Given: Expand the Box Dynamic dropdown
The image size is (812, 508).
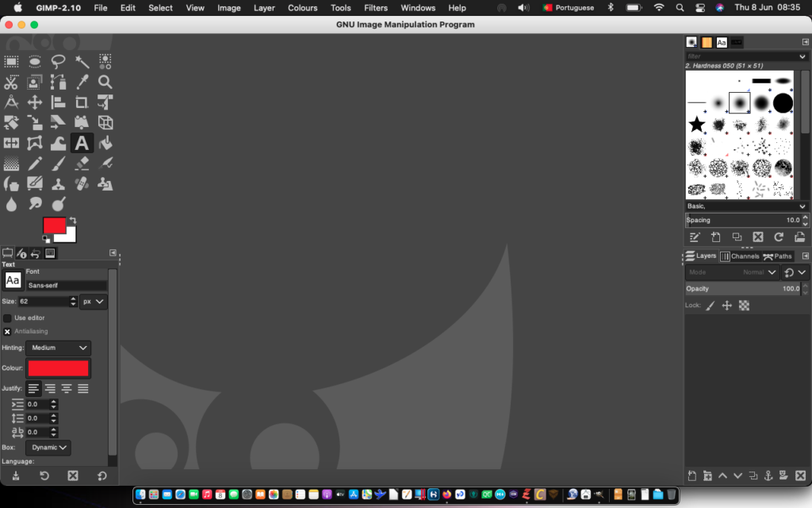Looking at the screenshot, I should pyautogui.click(x=48, y=448).
